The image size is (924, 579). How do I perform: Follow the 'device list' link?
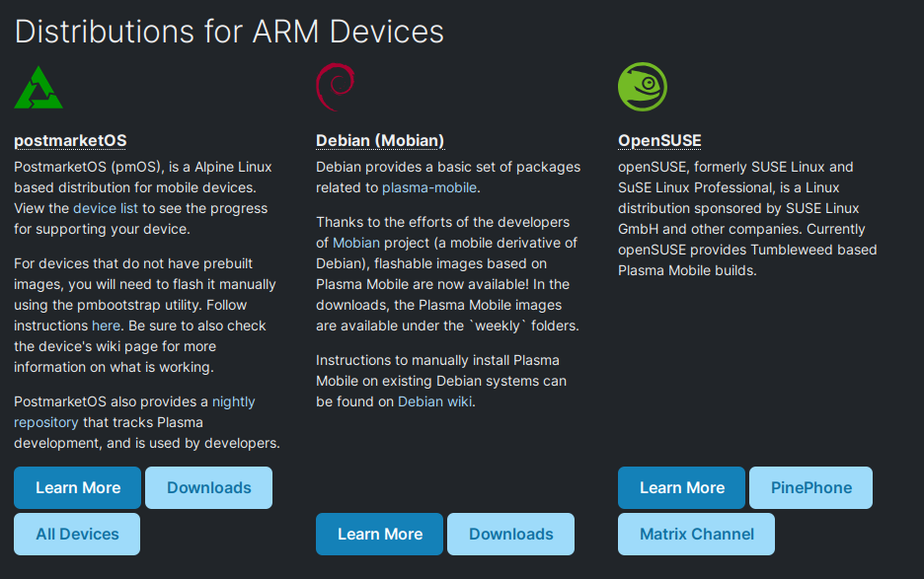pos(106,208)
